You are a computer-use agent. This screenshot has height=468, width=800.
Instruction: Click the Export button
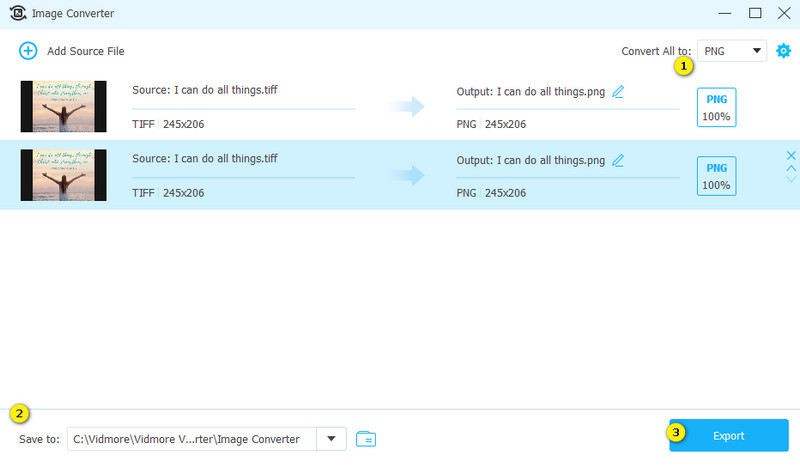[x=729, y=437]
